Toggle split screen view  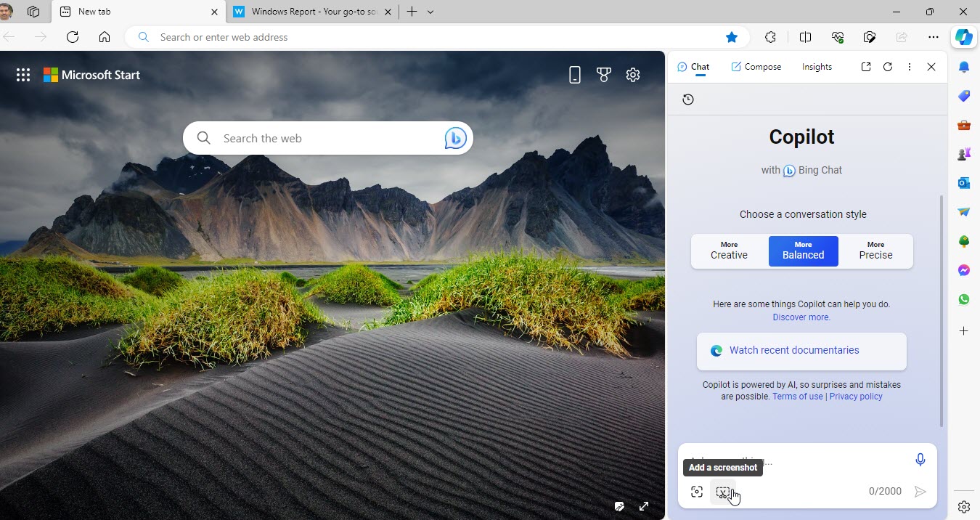coord(805,37)
